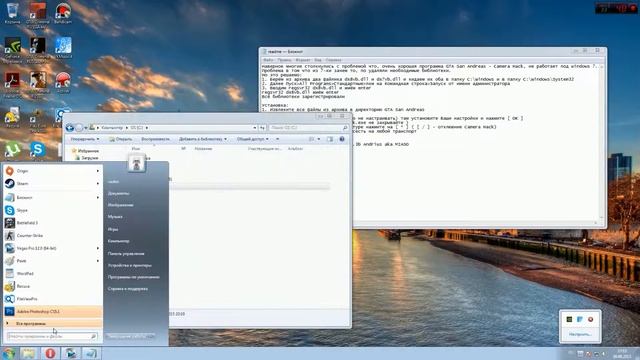Image resolution: width=640 pixels, height=360 pixels.
Task: Open Справка и поддержка in the Start menu
Action: [128, 289]
